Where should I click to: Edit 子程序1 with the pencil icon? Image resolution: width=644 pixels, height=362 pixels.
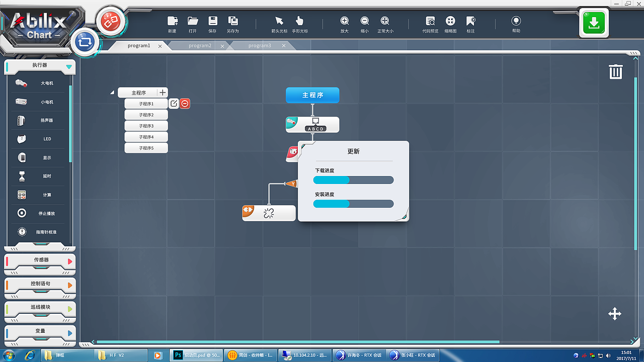(174, 104)
